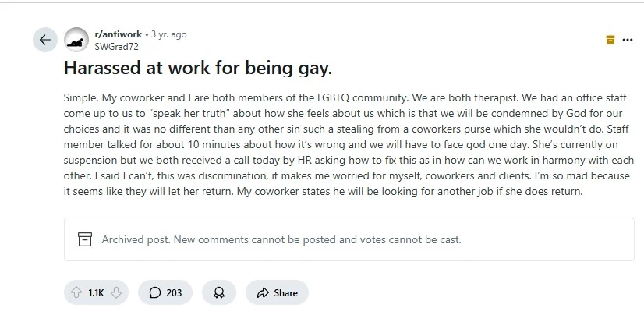The height and width of the screenshot is (315, 644).
Task: Click the "Archived post" notice text
Action: pos(281,239)
